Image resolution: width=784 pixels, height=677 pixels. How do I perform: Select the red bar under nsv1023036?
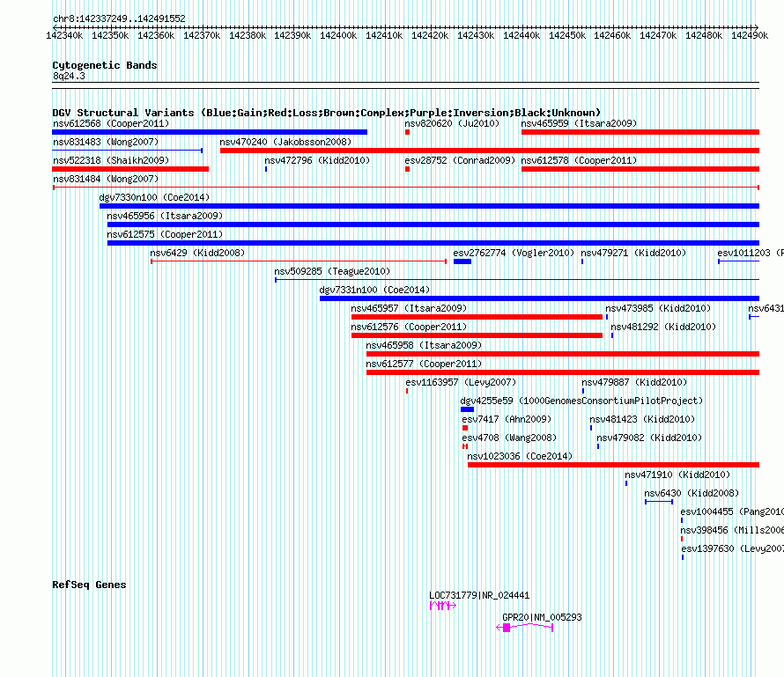[x=613, y=465]
